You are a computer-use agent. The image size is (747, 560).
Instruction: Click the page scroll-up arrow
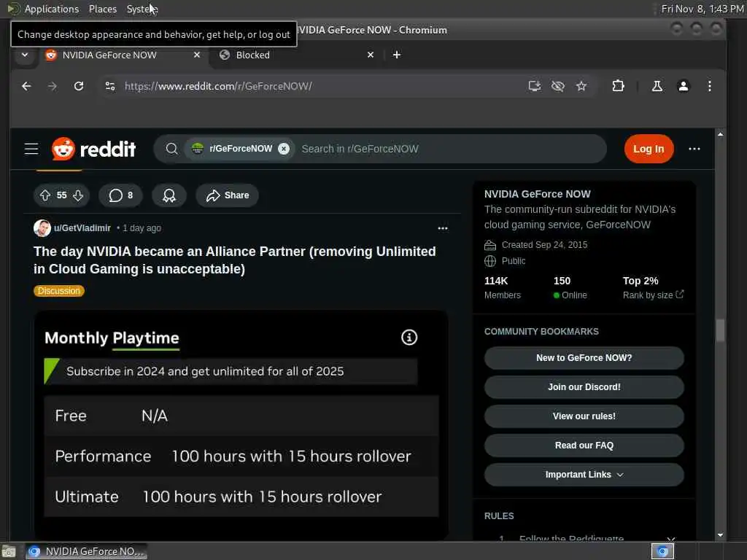pyautogui.click(x=720, y=135)
